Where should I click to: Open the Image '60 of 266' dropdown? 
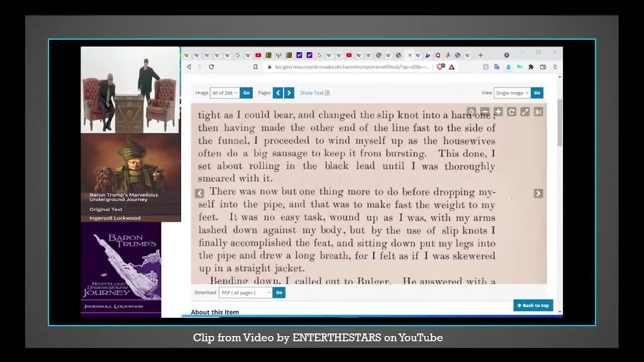[224, 93]
